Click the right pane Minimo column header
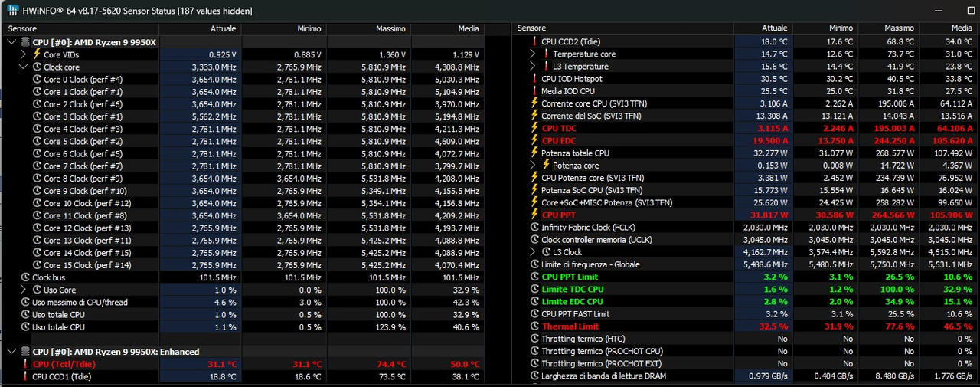The image size is (980, 387). (x=826, y=28)
